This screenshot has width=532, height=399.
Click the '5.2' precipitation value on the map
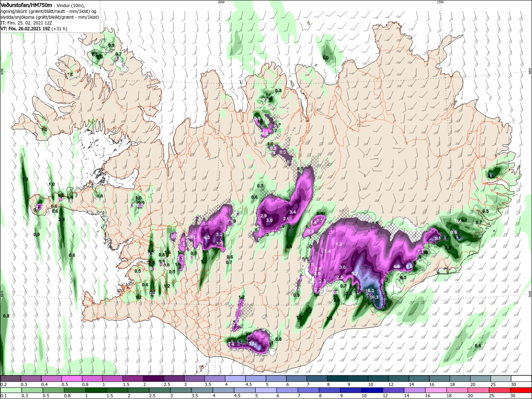[355, 273]
